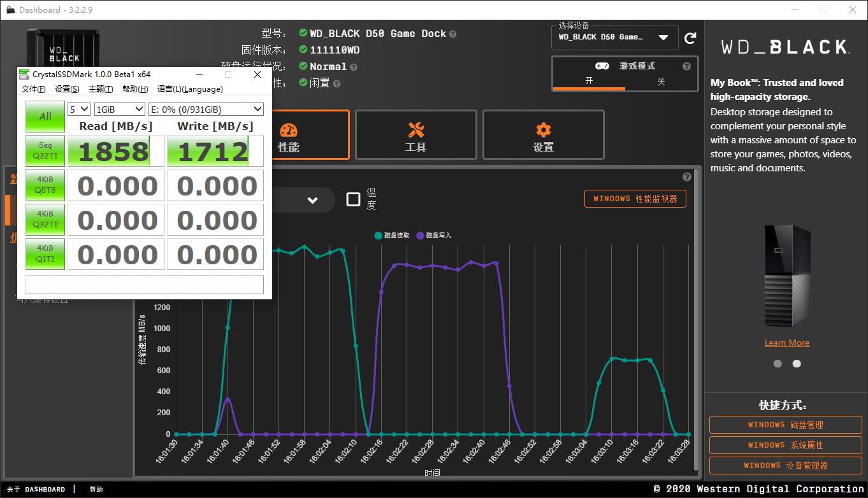Click Write [MB/s] column header
868x498 pixels.
click(215, 126)
